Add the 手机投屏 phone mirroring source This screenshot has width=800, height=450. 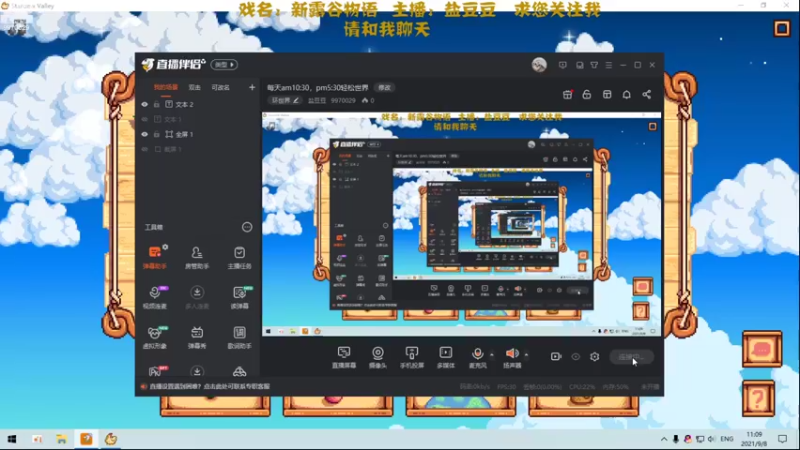(412, 357)
